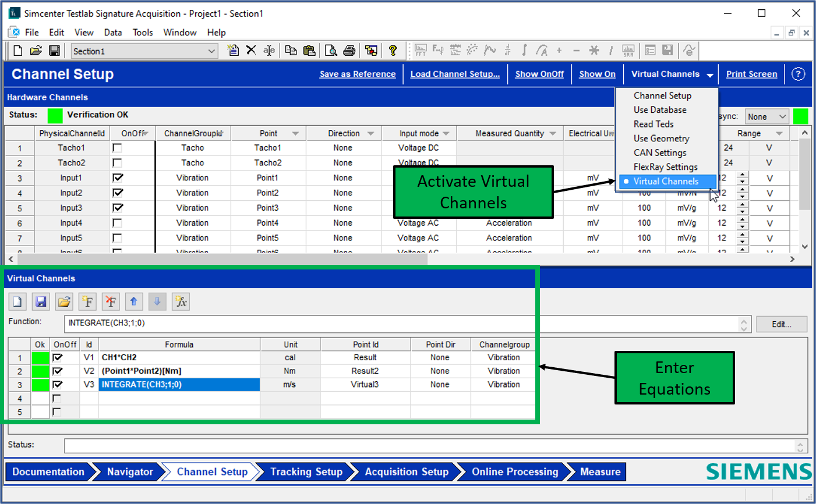Click the FFT display icon in toolbar
This screenshot has height=504, width=816.
tap(421, 51)
